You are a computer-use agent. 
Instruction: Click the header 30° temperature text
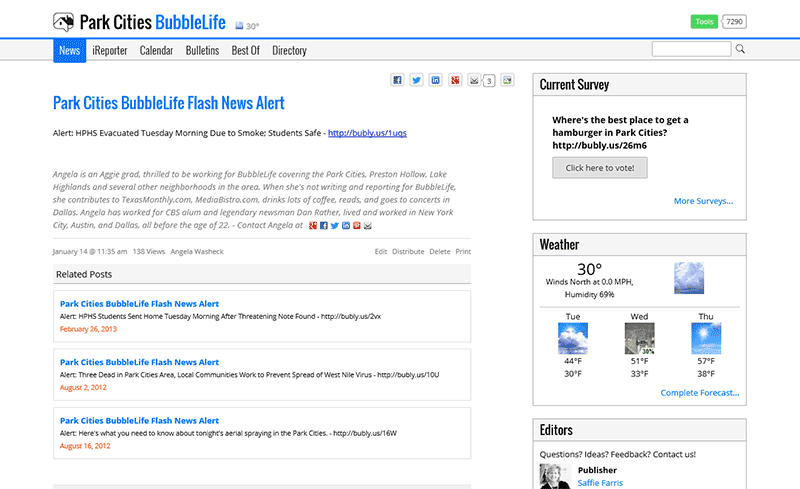pyautogui.click(x=253, y=26)
